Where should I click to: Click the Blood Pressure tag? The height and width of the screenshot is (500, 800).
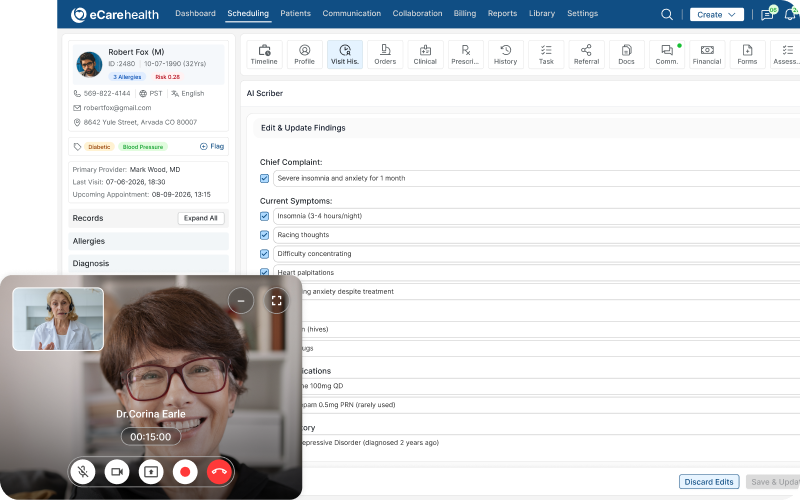(x=143, y=147)
